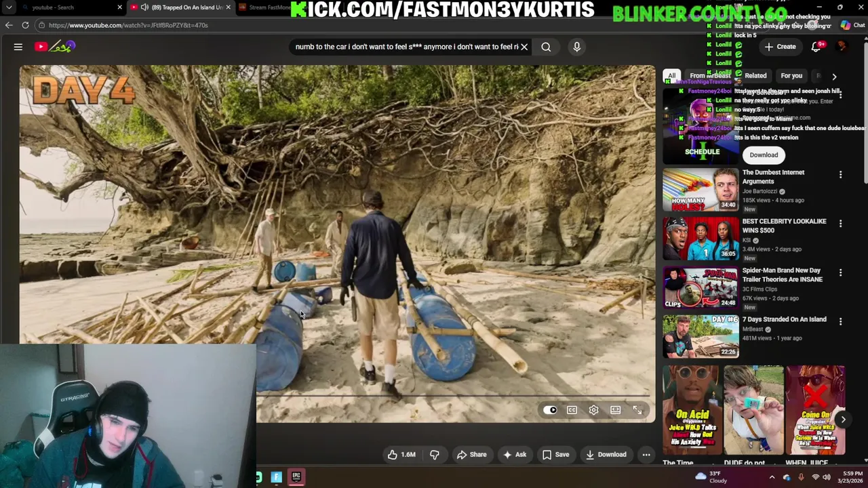Open options for 7 Days Stranded On An Island

pos(840,321)
